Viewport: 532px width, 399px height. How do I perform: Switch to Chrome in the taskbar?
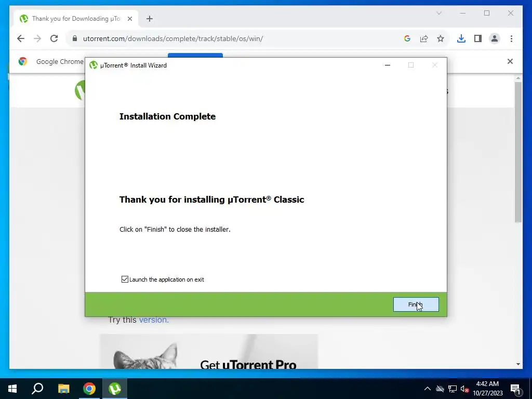coord(89,389)
